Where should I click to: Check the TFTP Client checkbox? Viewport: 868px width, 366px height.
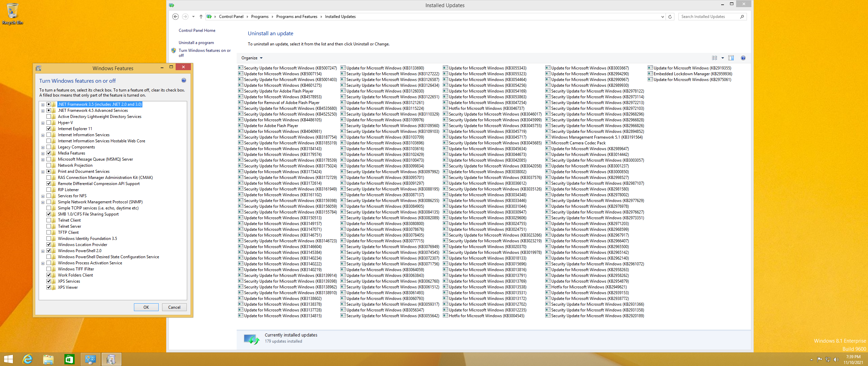[x=48, y=232]
